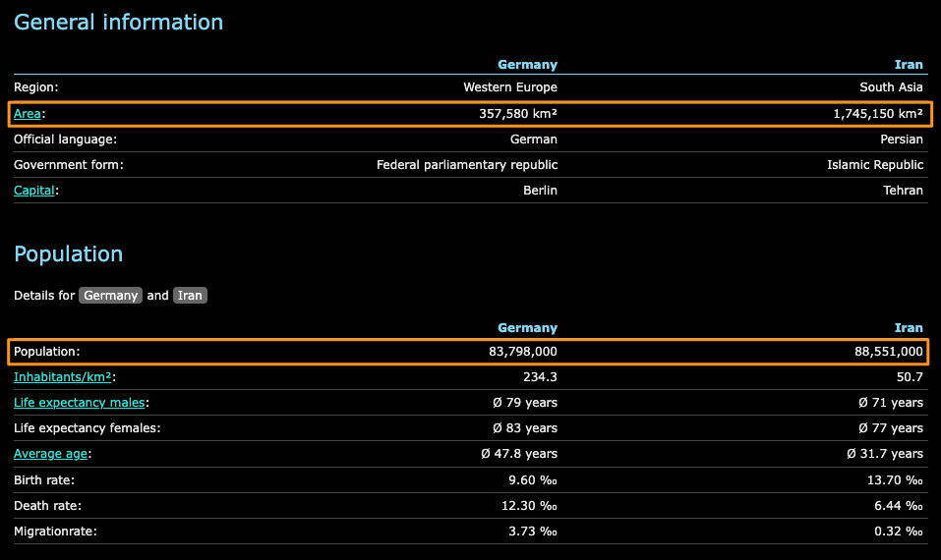
Task: Open the Capital link
Action: coord(34,191)
